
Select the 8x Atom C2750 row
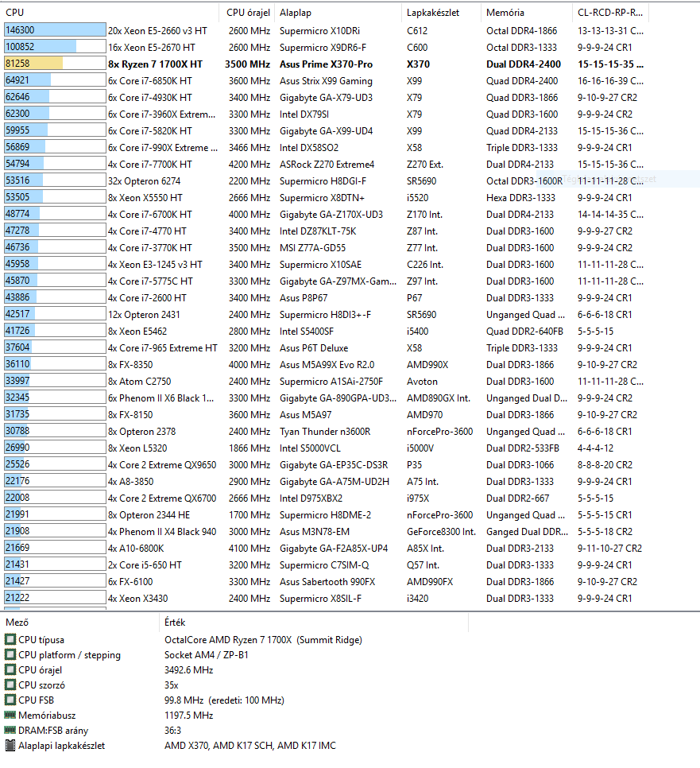pos(327,381)
